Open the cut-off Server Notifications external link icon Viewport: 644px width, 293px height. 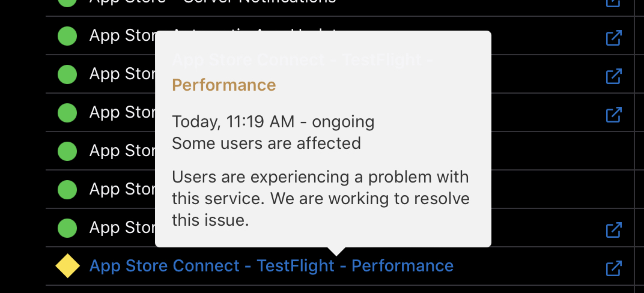pyautogui.click(x=613, y=3)
